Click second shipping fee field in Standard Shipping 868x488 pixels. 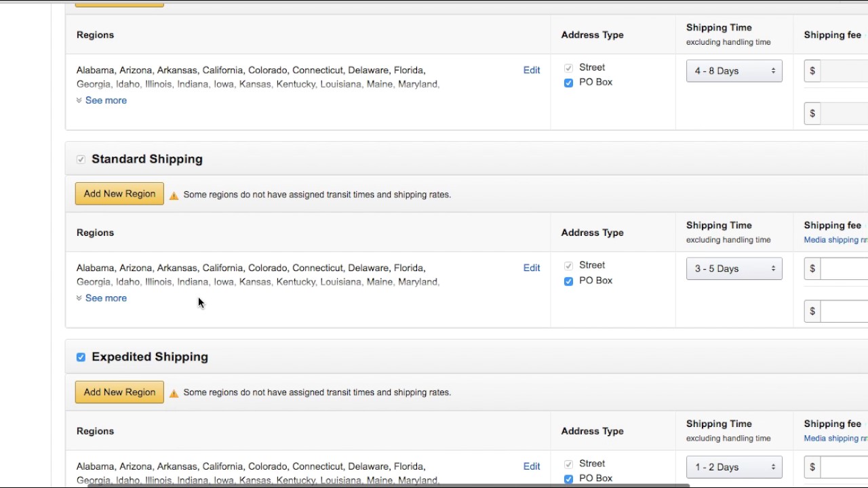coord(844,311)
